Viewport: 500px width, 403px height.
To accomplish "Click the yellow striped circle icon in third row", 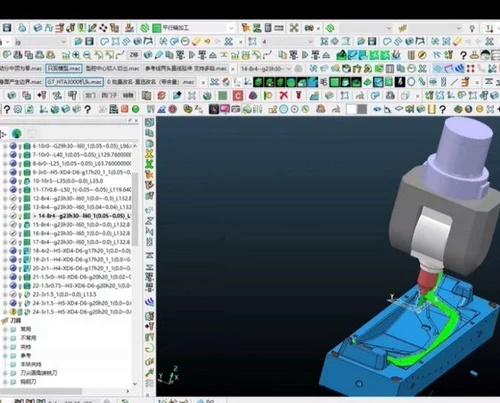I will point(422,55).
